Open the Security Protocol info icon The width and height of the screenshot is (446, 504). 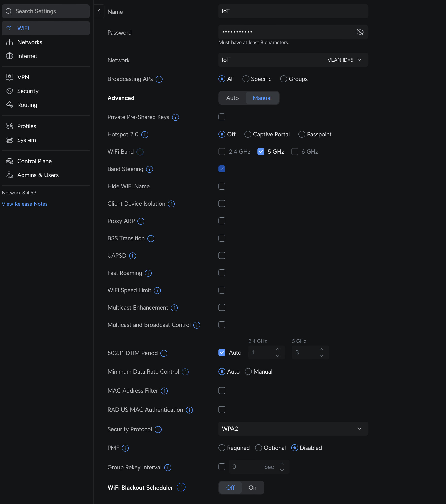click(158, 430)
